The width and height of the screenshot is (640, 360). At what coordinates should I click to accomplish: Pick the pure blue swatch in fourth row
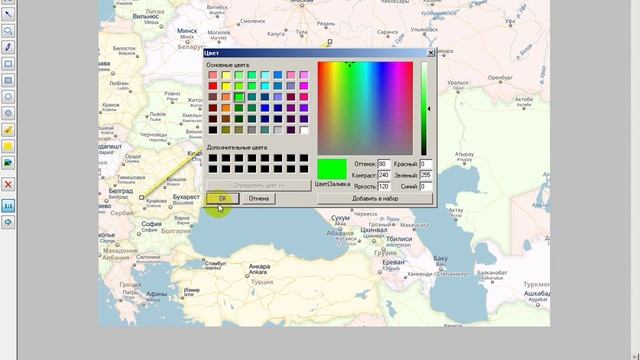[x=265, y=108]
